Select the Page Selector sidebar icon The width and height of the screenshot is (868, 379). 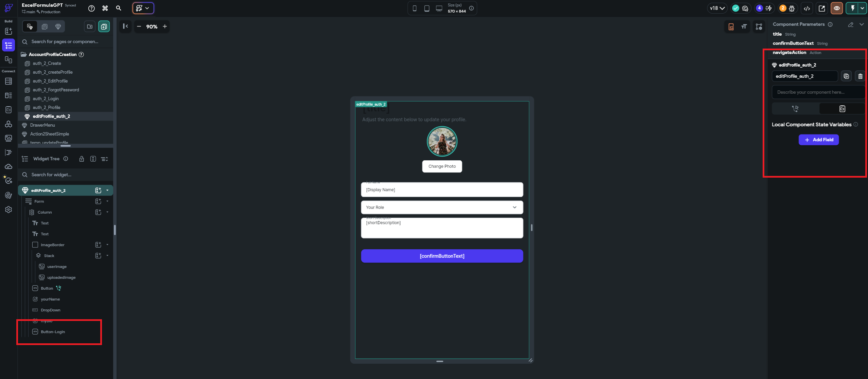pos(8,45)
